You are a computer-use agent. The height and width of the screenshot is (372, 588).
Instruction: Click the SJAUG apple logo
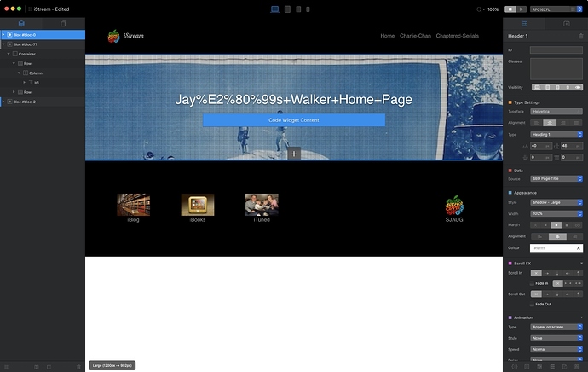click(x=454, y=206)
